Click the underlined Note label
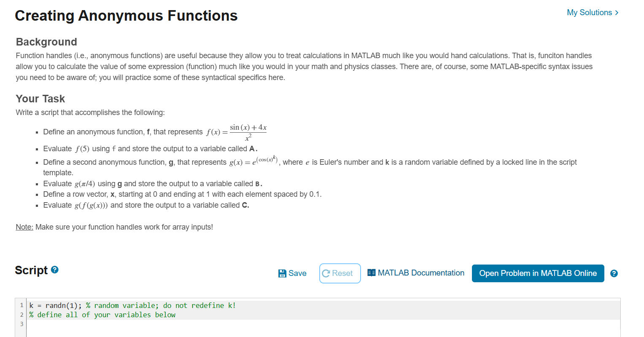644x337 pixels. pos(24,227)
